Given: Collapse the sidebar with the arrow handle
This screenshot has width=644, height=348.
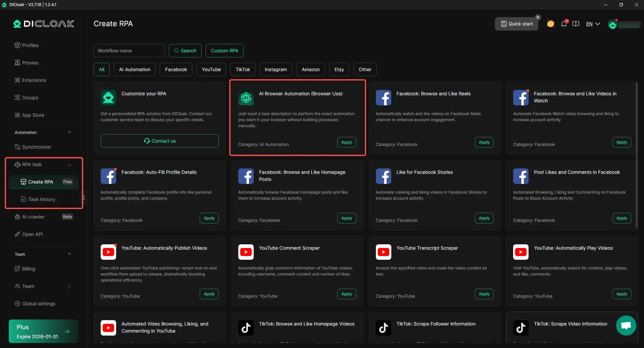Looking at the screenshot, I should [84, 198].
